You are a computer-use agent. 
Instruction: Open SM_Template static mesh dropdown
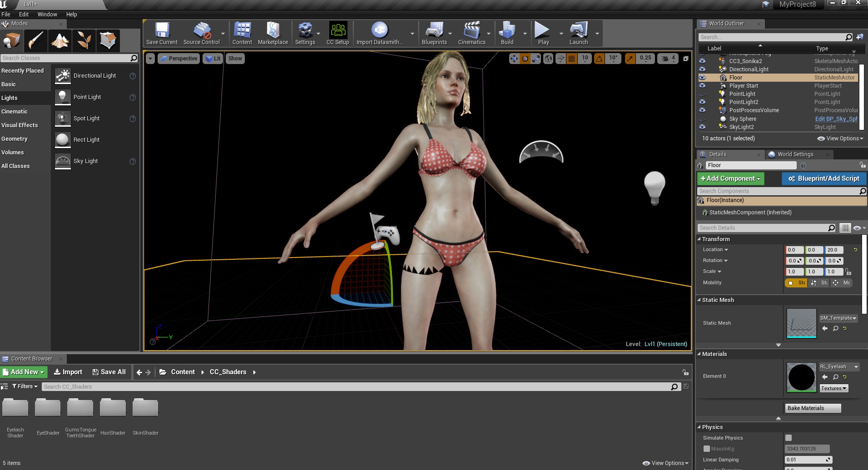[x=838, y=318]
